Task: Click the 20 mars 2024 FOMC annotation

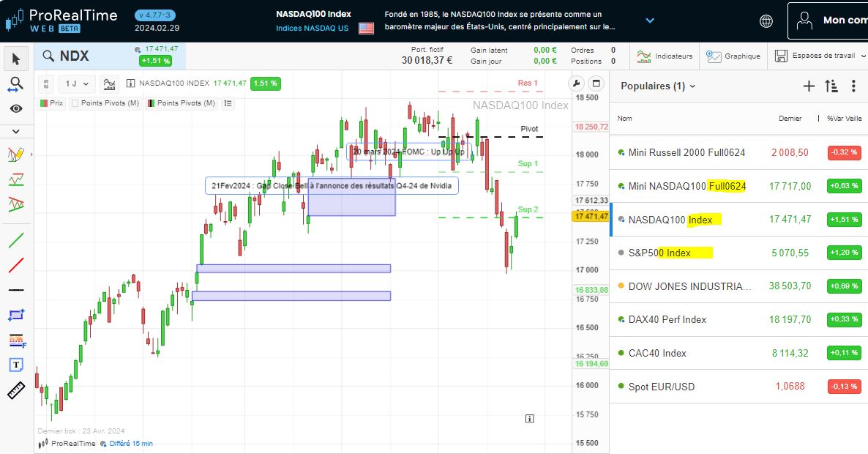Action: (408, 152)
